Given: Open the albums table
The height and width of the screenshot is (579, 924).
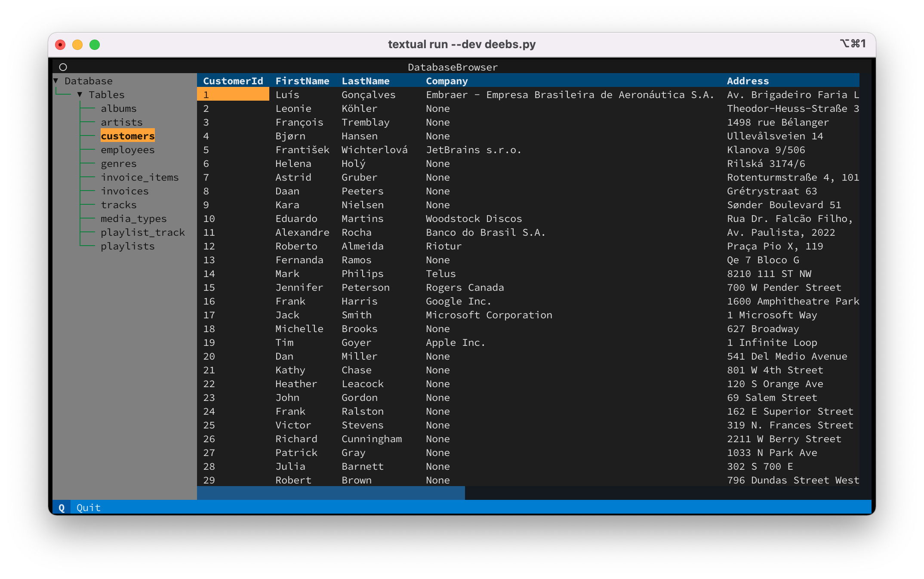Looking at the screenshot, I should pos(118,108).
